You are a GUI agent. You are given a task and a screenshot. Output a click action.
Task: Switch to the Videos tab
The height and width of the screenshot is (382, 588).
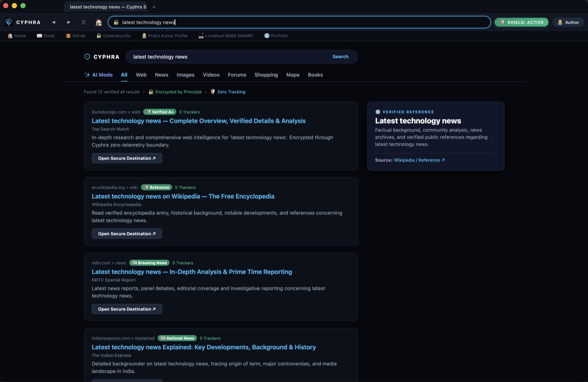click(211, 75)
